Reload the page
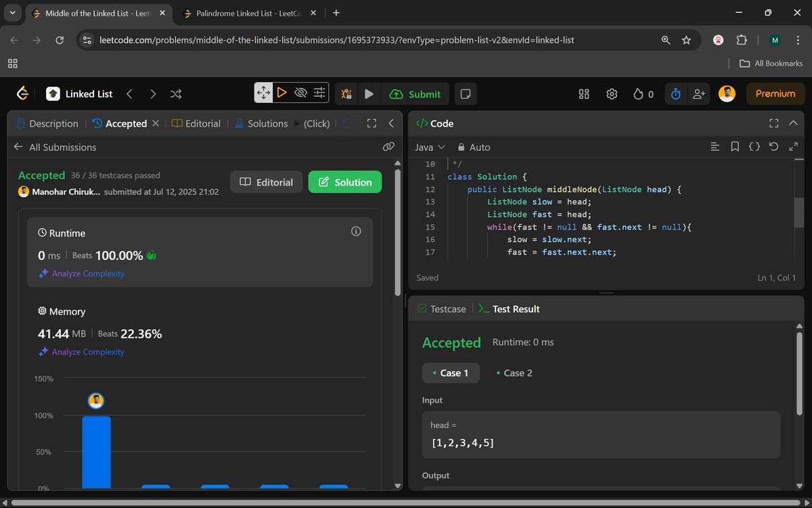Viewport: 812px width, 508px height. click(x=60, y=40)
